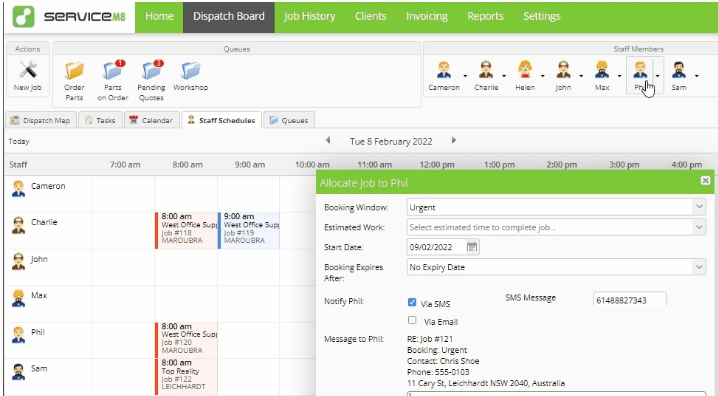Open the Reports menu
The image size is (718, 396).
pos(485,16)
